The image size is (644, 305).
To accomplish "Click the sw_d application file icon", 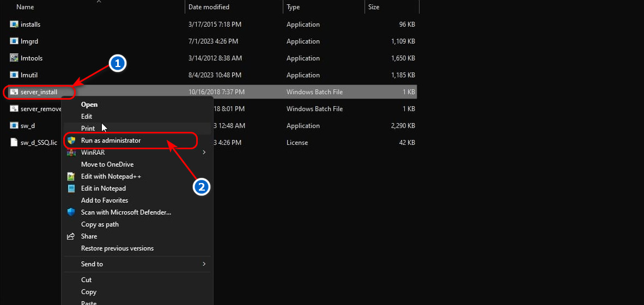I will click(x=14, y=126).
